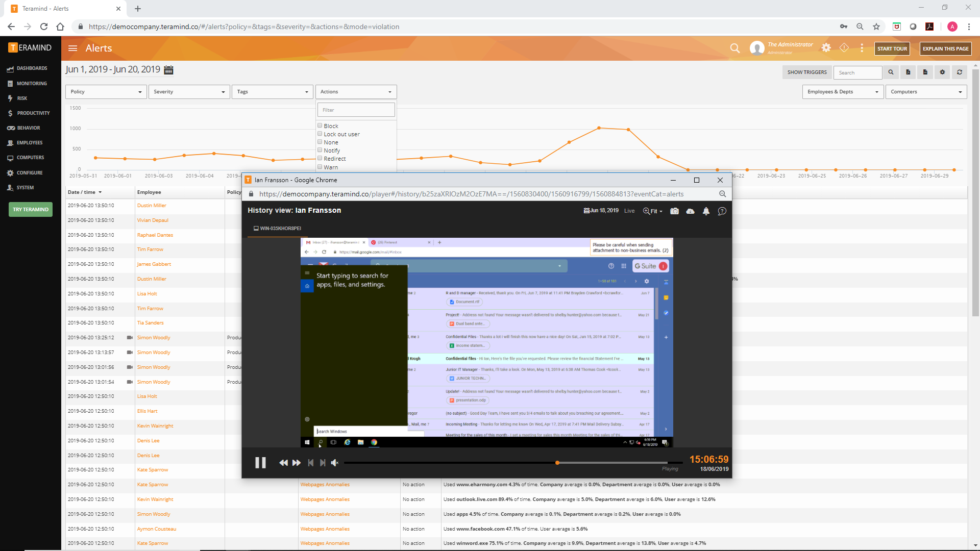980x551 pixels.
Task: Toggle the Warn action checkbox
Action: 320,167
